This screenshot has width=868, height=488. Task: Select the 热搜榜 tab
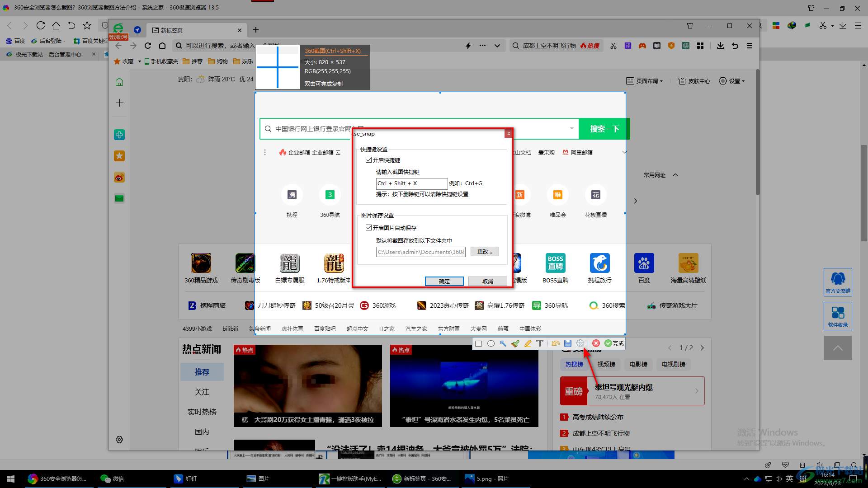coord(574,364)
